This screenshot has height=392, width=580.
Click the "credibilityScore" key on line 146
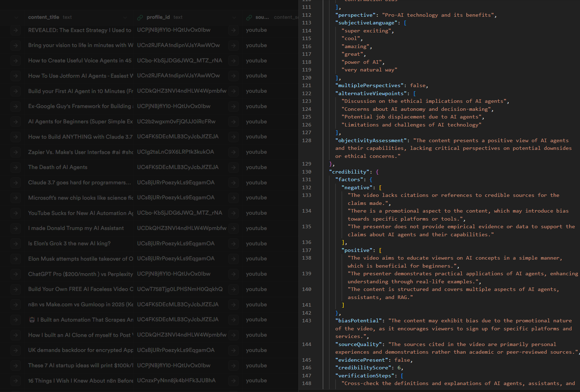coord(364,368)
